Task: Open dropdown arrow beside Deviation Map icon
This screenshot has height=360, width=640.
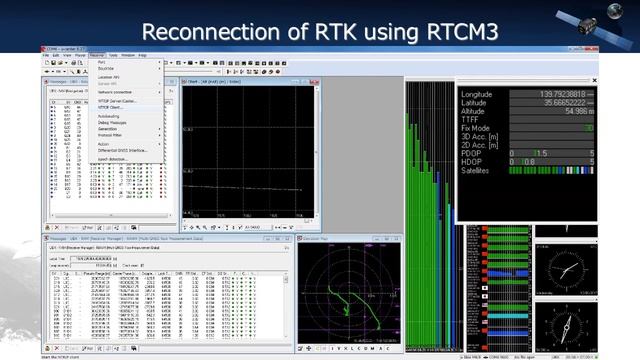Action: pyautogui.click(x=208, y=63)
